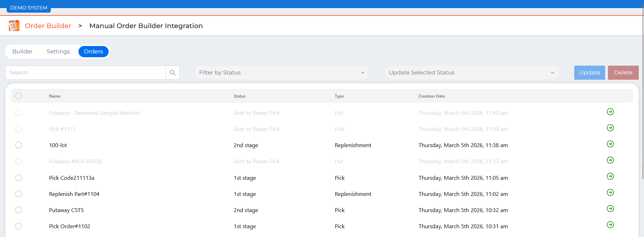Switch to the Settings tab

click(x=58, y=52)
